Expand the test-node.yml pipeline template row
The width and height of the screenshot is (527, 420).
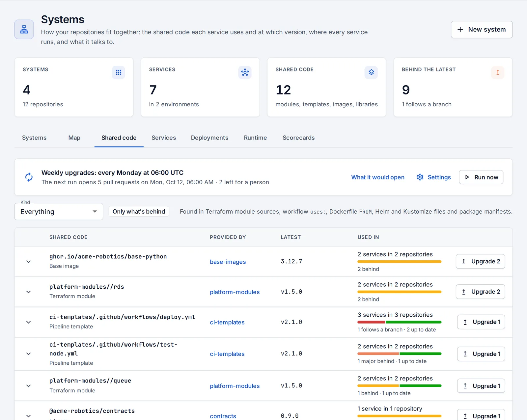(x=29, y=354)
